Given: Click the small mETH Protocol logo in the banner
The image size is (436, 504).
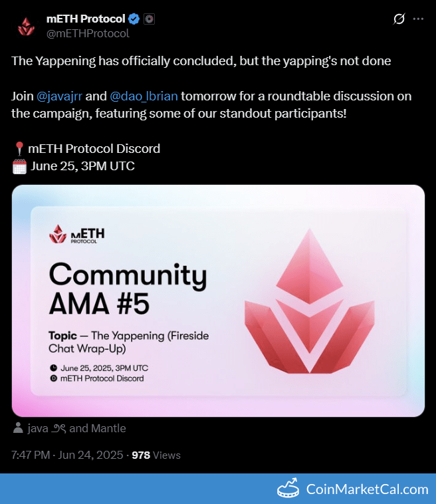Looking at the screenshot, I should [x=76, y=235].
